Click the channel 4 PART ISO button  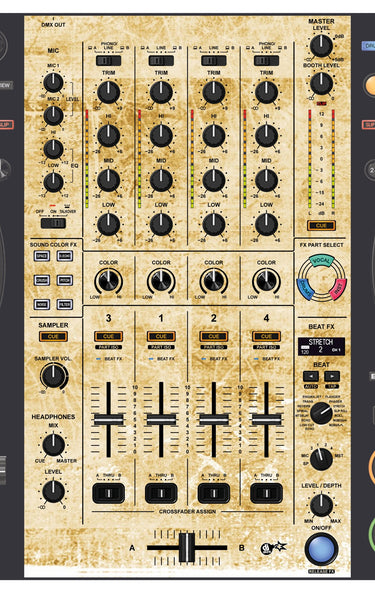[x=266, y=347]
